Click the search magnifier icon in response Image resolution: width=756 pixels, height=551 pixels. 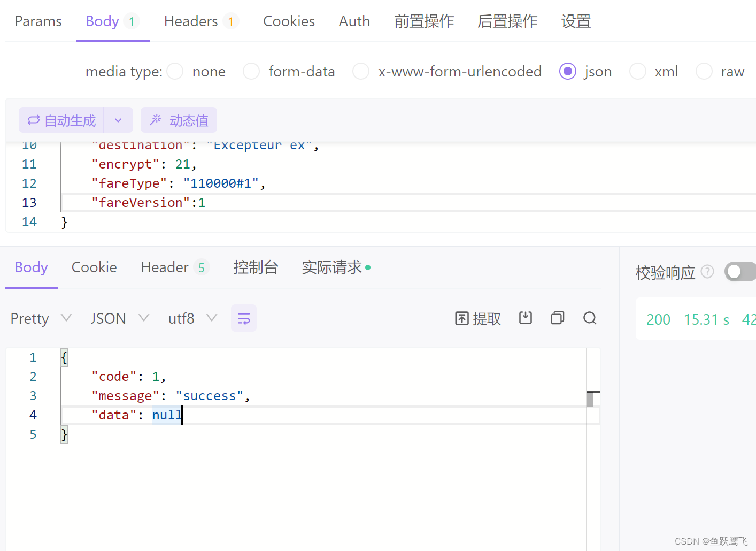(x=590, y=318)
